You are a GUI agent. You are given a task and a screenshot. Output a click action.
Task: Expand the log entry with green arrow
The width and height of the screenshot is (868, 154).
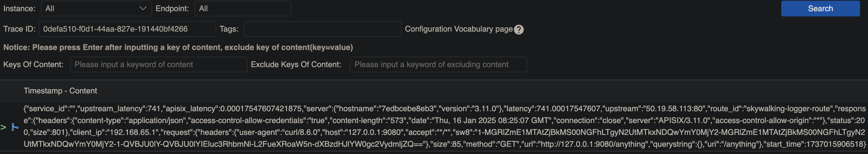[3, 127]
